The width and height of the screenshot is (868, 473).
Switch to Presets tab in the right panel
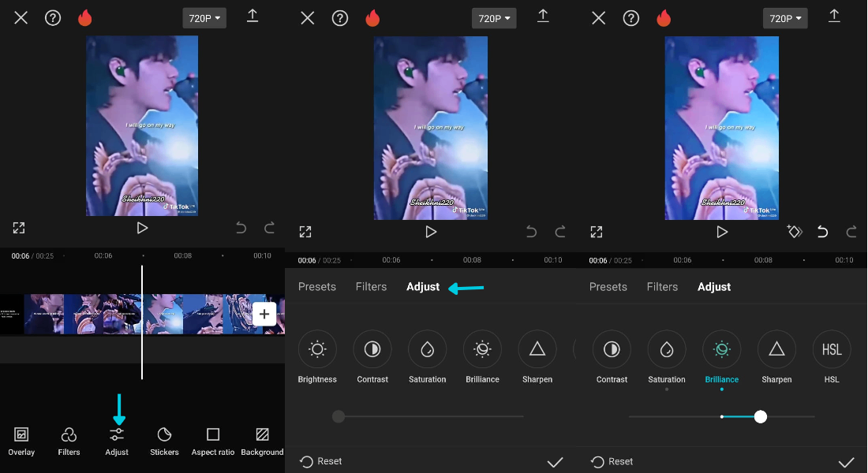click(608, 287)
